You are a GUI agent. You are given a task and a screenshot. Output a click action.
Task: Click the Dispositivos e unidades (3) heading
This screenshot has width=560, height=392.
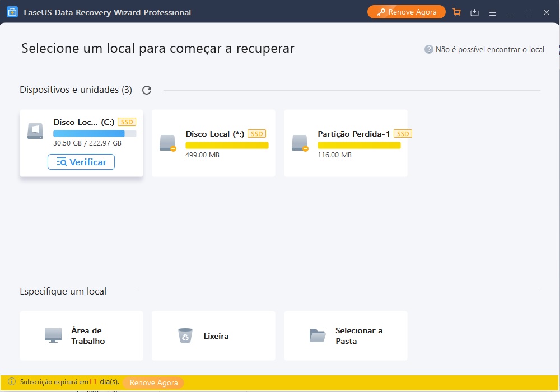click(x=76, y=90)
